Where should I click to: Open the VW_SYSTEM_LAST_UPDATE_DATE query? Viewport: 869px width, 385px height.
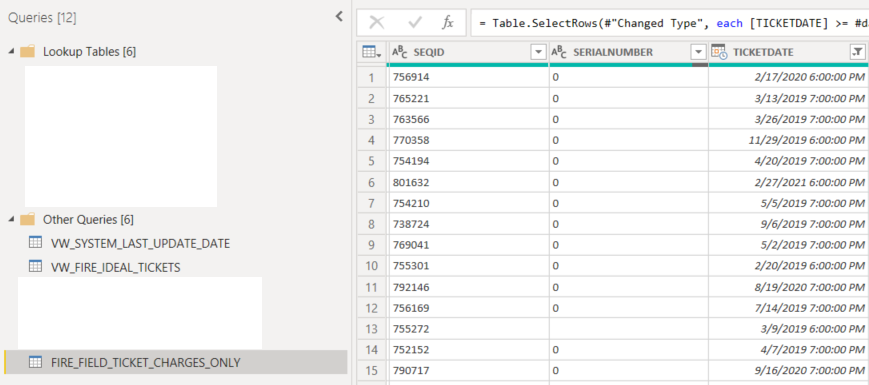tap(140, 243)
